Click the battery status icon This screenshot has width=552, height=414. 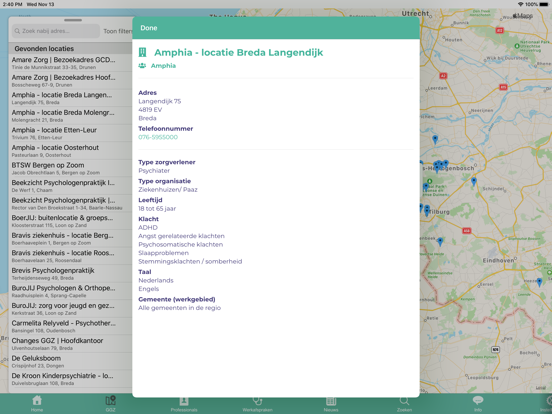(x=544, y=4)
